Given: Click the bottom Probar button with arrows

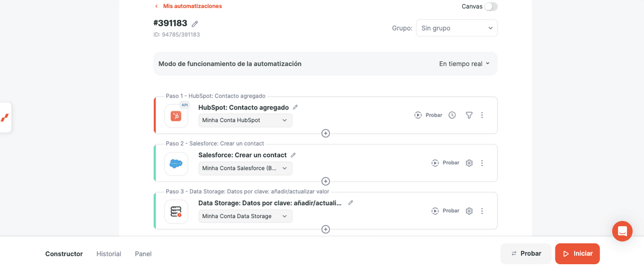Looking at the screenshot, I should pyautogui.click(x=526, y=253).
